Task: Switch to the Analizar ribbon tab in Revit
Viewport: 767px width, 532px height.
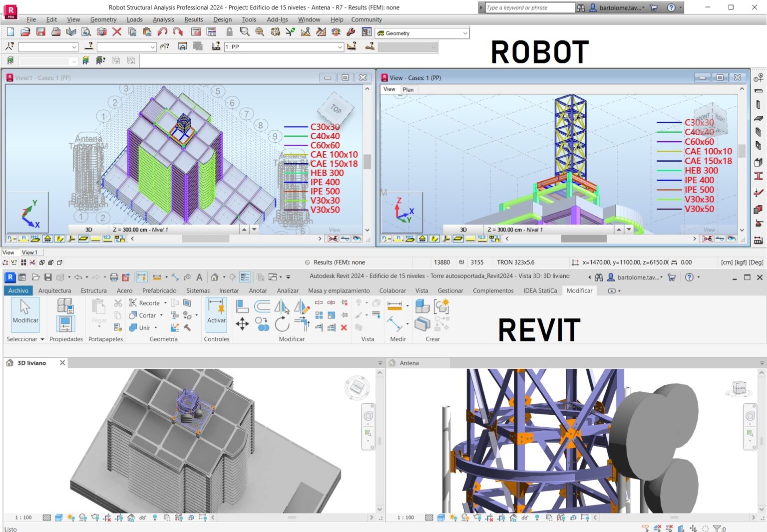Action: 288,290
